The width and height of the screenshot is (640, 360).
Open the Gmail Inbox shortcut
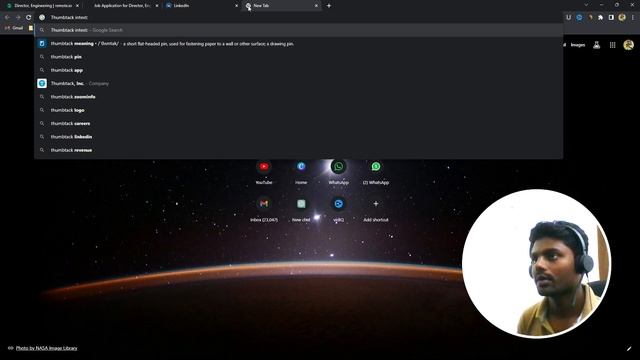[264, 209]
